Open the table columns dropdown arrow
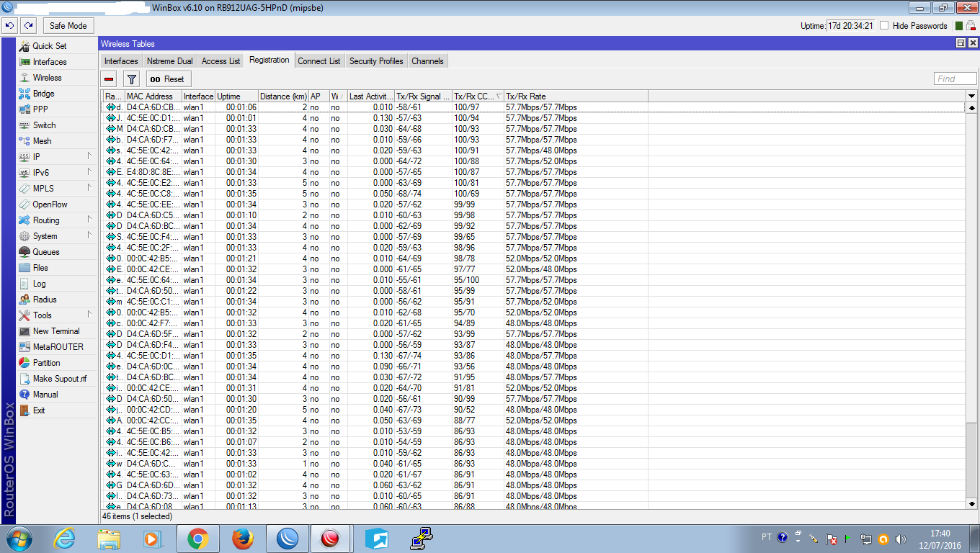 tap(971, 96)
